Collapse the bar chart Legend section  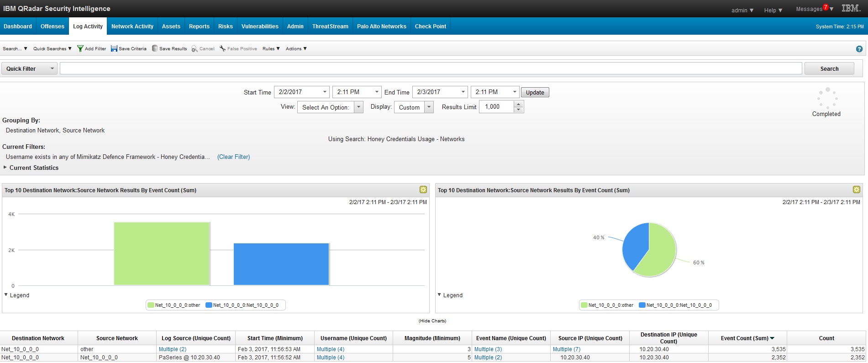point(6,295)
